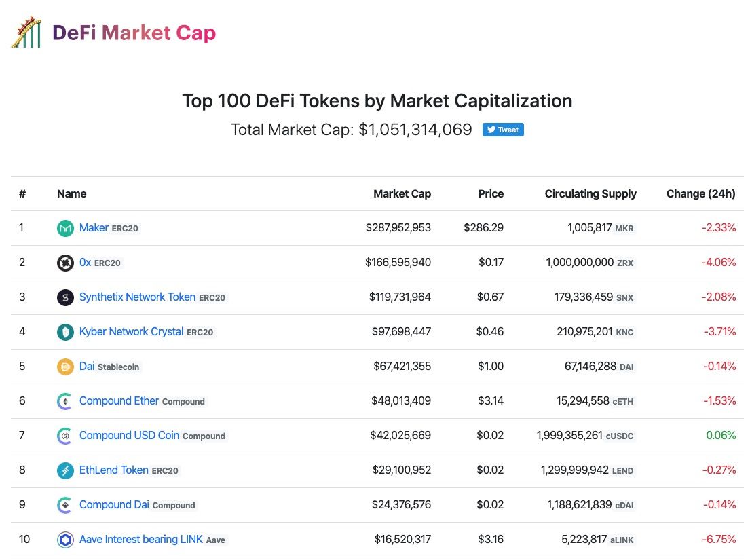Click the Maker token icon

[64, 227]
